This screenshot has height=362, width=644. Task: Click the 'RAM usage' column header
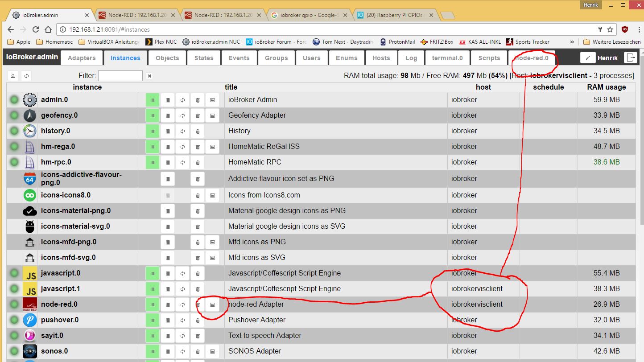coord(607,87)
